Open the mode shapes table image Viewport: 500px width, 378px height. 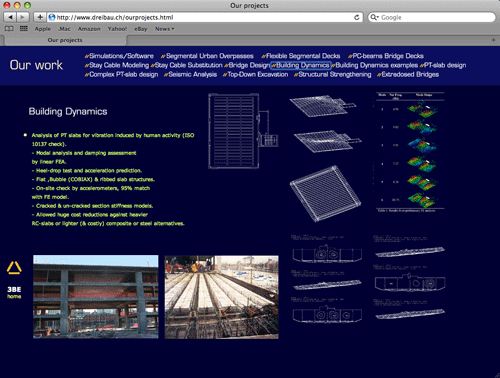pos(410,152)
